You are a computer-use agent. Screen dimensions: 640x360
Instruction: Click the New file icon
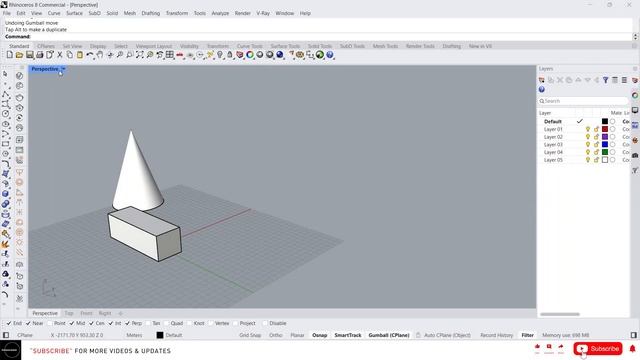coord(9,55)
